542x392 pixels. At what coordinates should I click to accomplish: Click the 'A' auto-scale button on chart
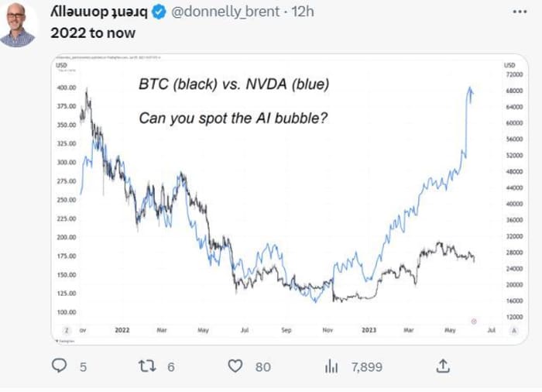point(514,331)
